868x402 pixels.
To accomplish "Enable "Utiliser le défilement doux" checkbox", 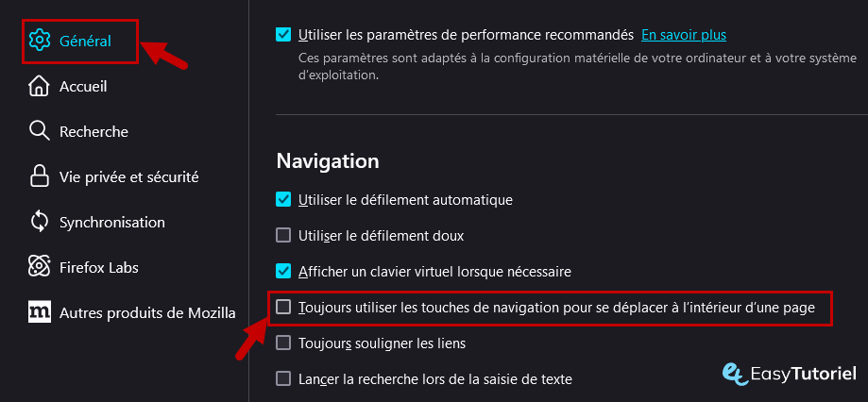I will pyautogui.click(x=283, y=235).
